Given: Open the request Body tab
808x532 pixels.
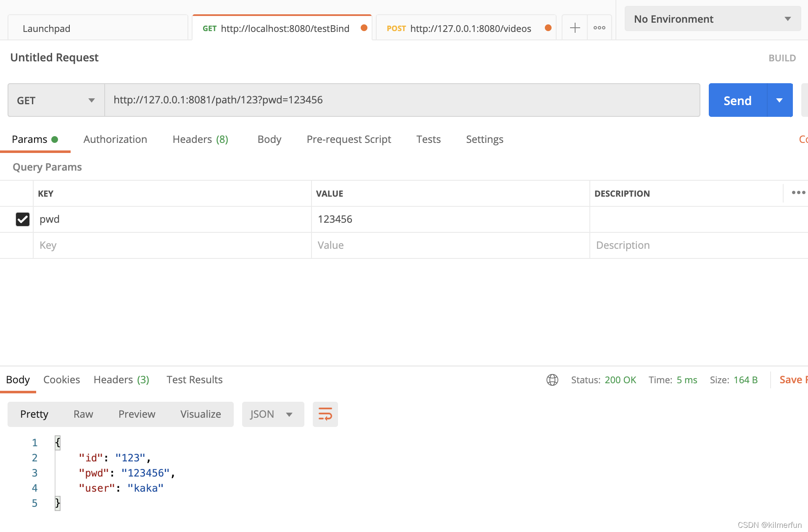Looking at the screenshot, I should tap(269, 140).
